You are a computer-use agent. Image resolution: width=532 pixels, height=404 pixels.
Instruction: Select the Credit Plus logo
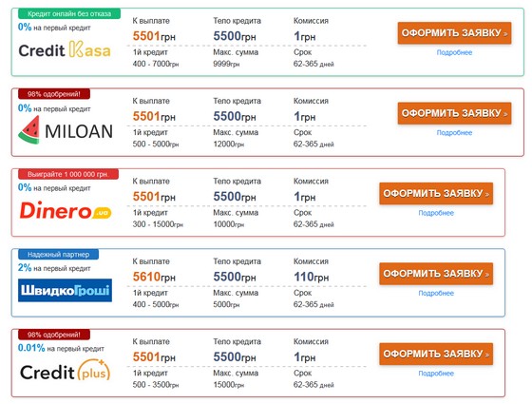pyautogui.click(x=66, y=371)
